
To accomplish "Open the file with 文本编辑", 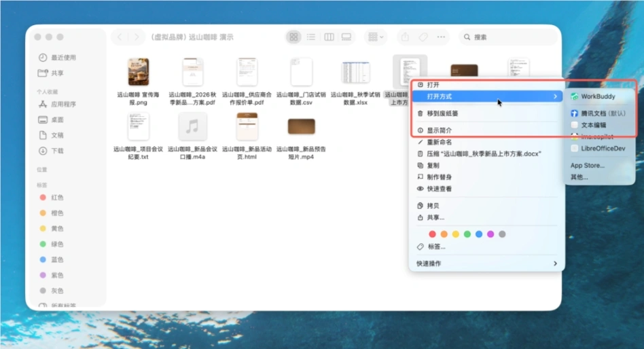I will (x=600, y=125).
